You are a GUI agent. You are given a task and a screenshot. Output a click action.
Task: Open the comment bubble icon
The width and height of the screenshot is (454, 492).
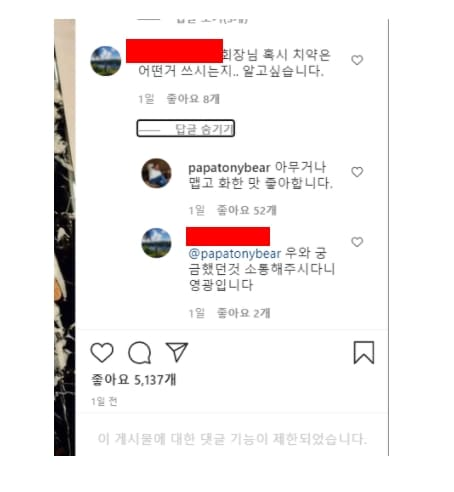coord(140,352)
